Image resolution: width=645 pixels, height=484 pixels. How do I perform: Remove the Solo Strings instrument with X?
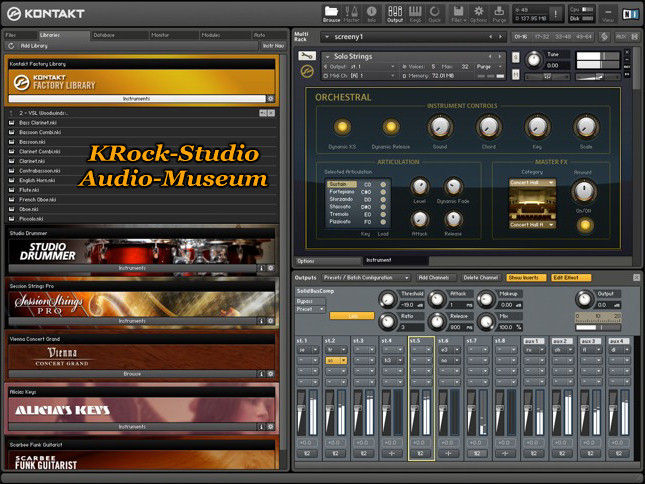click(627, 53)
